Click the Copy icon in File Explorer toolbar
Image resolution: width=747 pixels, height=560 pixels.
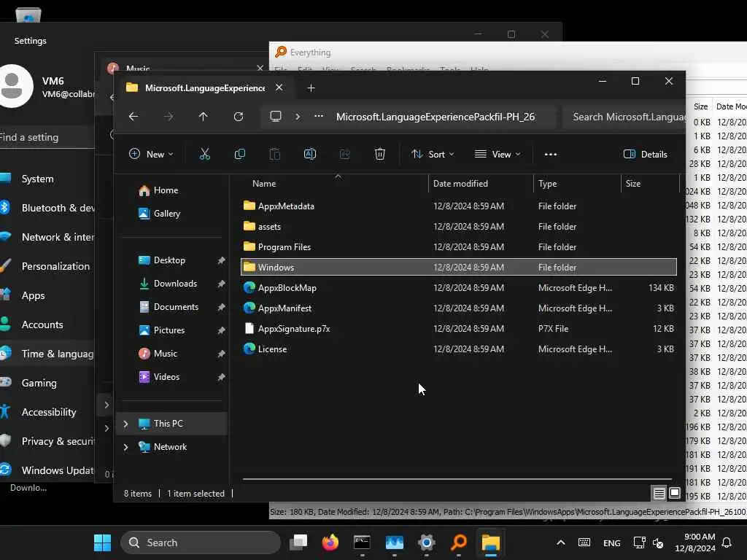coord(239,154)
